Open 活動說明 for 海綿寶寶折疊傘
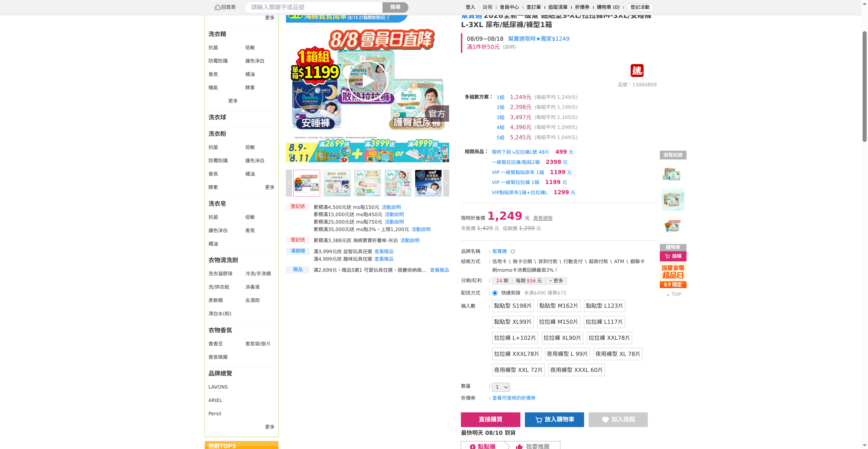Screen dimensions: 868x449 tap(409, 240)
